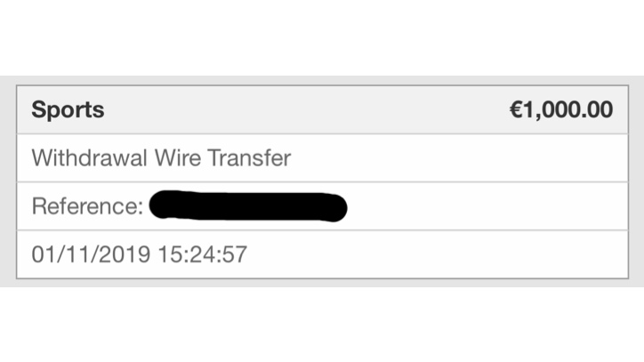Screen dimensions: 644x362
Task: Select the 15:24:57 timestamp
Action: (x=203, y=254)
